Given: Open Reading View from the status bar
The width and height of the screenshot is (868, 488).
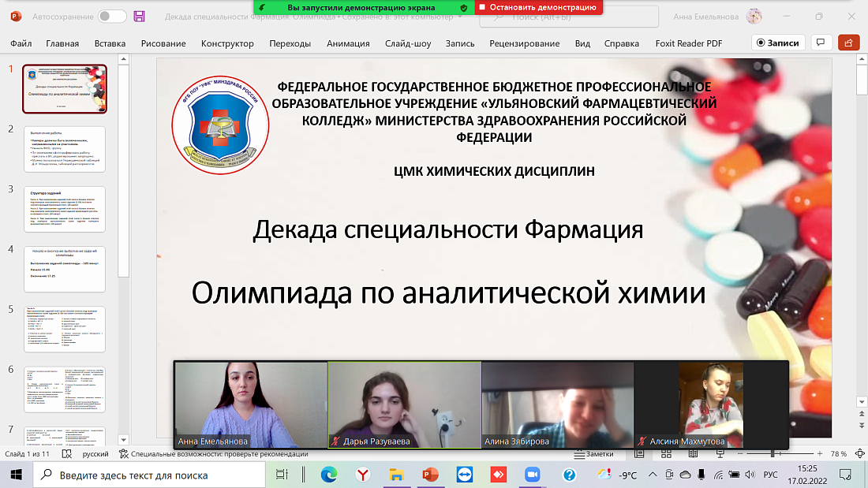Looking at the screenshot, I should click(693, 454).
